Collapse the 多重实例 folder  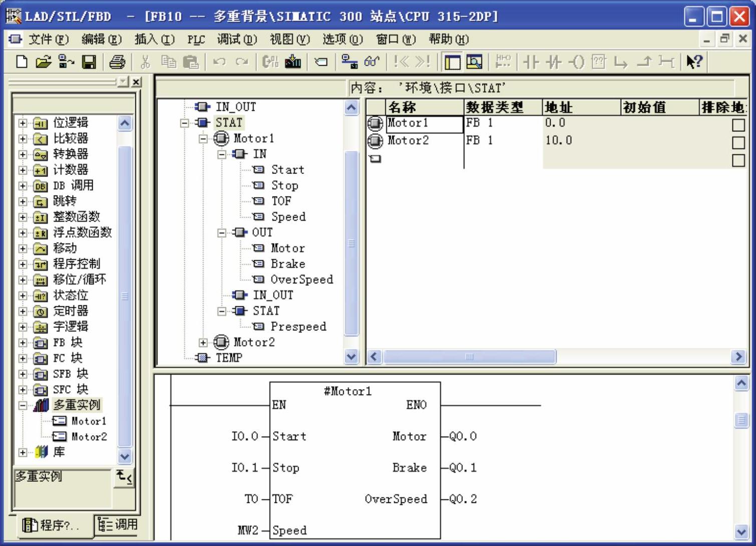point(23,405)
